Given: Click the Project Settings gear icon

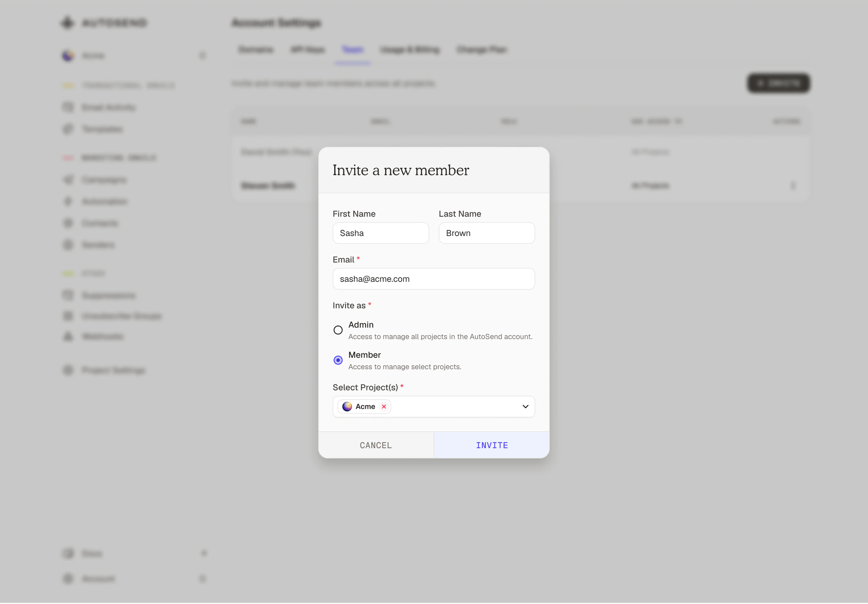Looking at the screenshot, I should (x=68, y=370).
